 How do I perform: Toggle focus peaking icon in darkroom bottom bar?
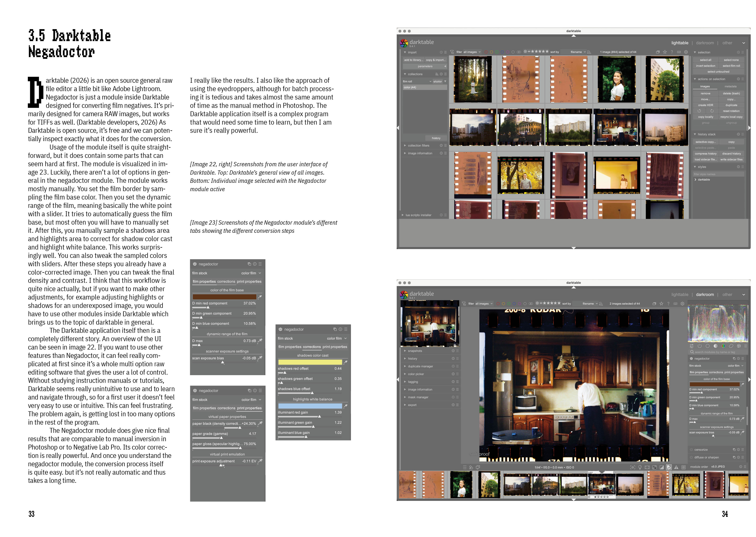pyautogui.click(x=633, y=467)
